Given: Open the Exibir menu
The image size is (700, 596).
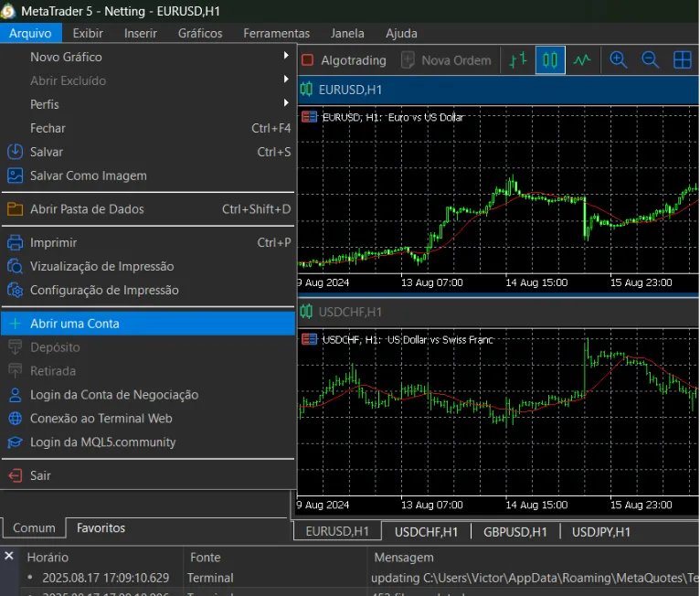Looking at the screenshot, I should (x=88, y=33).
